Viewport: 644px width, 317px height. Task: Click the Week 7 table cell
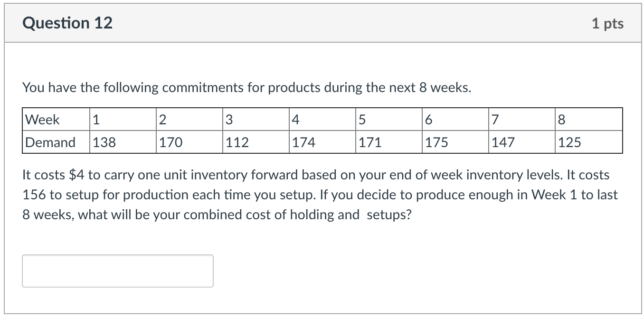tap(521, 120)
